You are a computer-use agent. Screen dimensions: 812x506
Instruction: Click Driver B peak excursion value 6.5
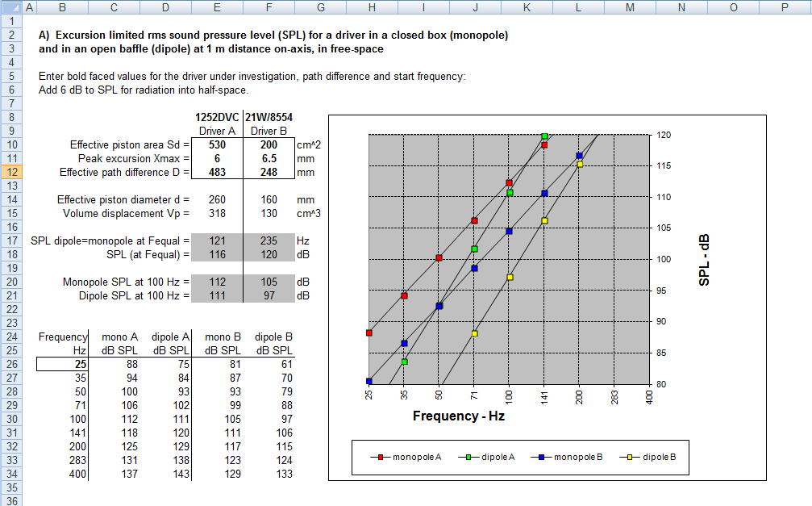pos(269,159)
